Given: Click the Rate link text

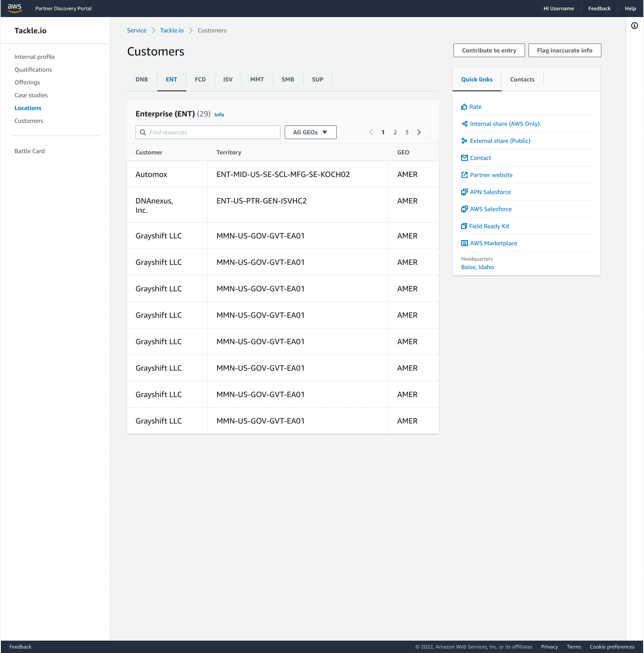Looking at the screenshot, I should [x=475, y=107].
